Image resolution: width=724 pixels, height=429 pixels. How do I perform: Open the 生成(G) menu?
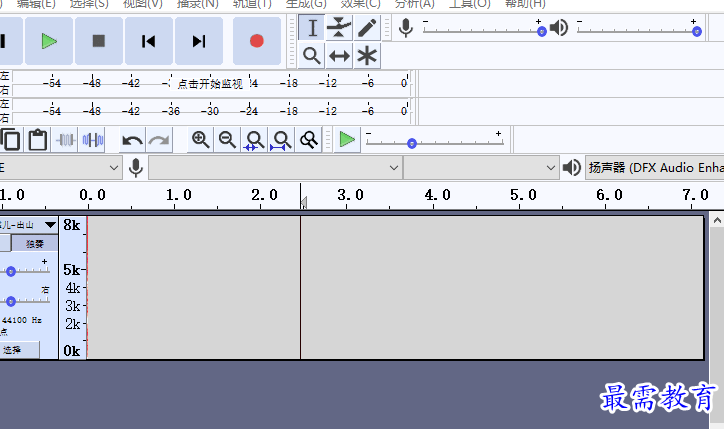[x=306, y=4]
